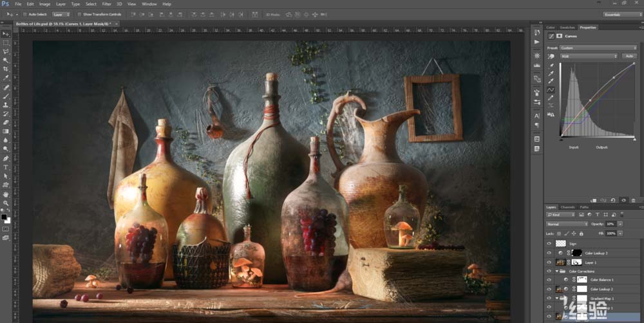Select the Color Lookup 3 layer mask thumbnail
The height and width of the screenshot is (323, 644).
[x=576, y=253]
